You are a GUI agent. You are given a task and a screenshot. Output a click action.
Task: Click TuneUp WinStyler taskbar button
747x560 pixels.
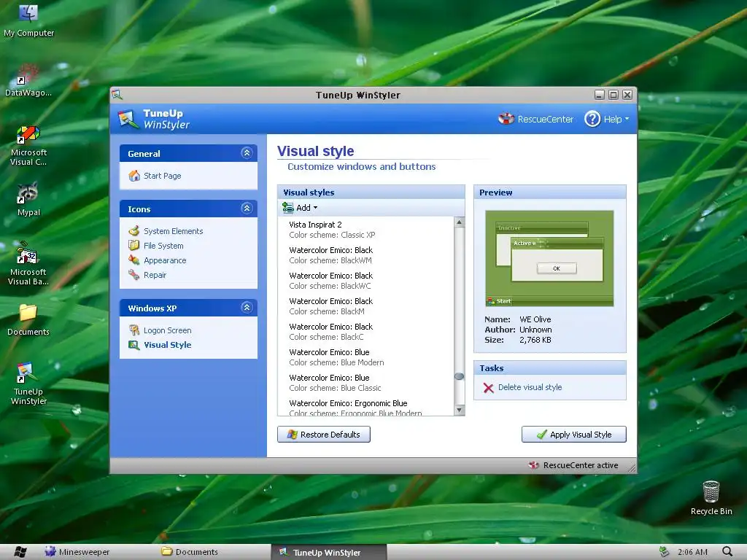329,552
